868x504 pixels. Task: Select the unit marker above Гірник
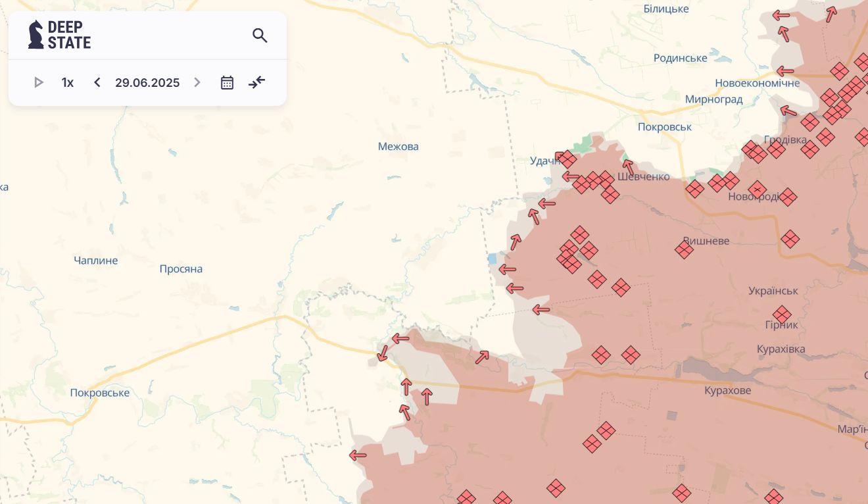[782, 315]
